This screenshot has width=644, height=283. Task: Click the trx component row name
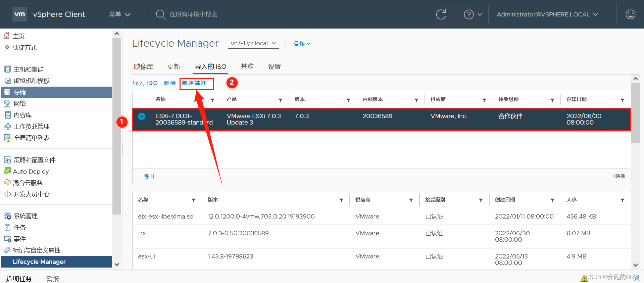(x=142, y=233)
